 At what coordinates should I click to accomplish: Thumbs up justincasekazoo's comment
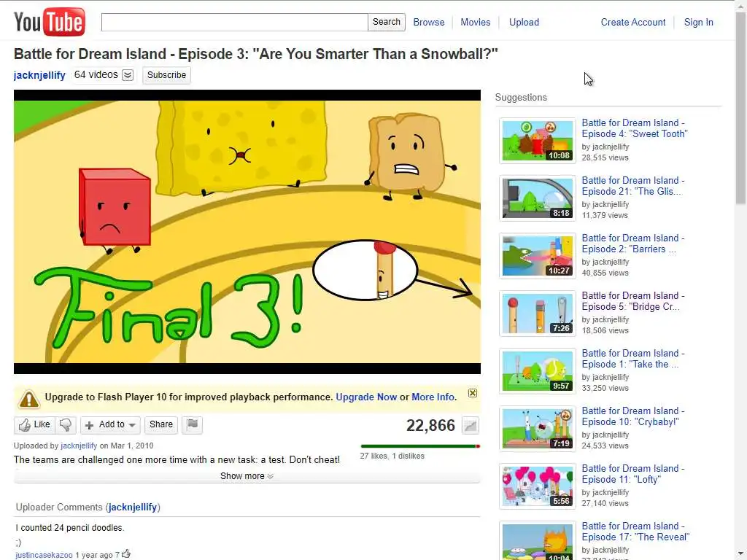point(125,554)
